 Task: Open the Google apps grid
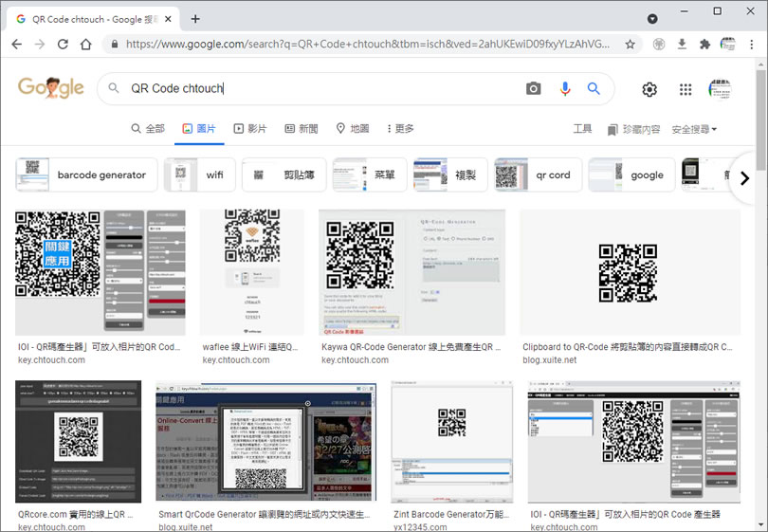pos(686,90)
